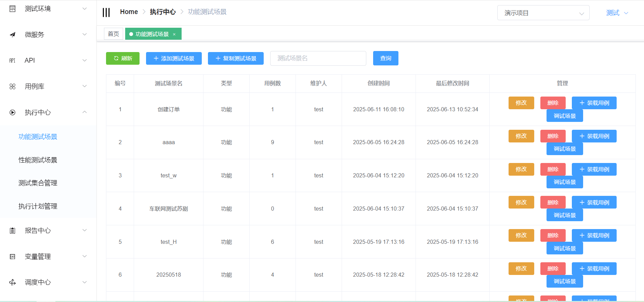
Task: Collapse the 执行中心 menu chevron
Action: tap(84, 112)
